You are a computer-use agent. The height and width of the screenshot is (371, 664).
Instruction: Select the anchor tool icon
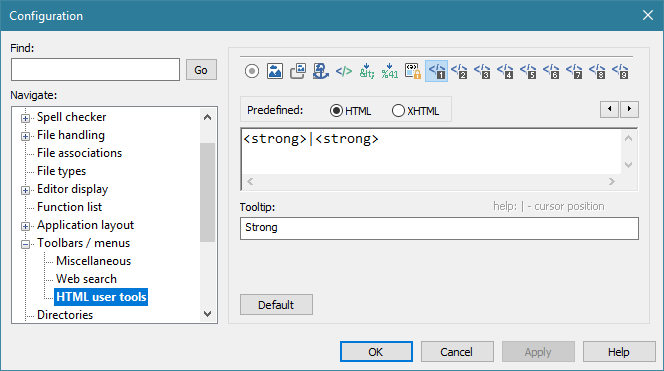[x=321, y=71]
